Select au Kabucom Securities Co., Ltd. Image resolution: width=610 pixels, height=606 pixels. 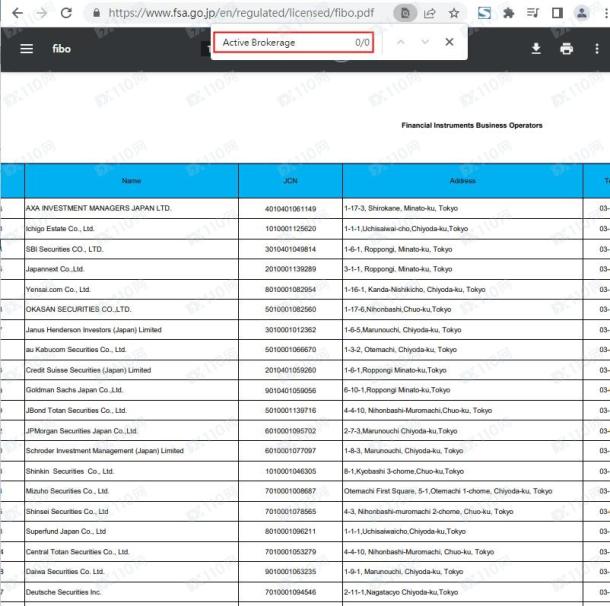pos(131,350)
